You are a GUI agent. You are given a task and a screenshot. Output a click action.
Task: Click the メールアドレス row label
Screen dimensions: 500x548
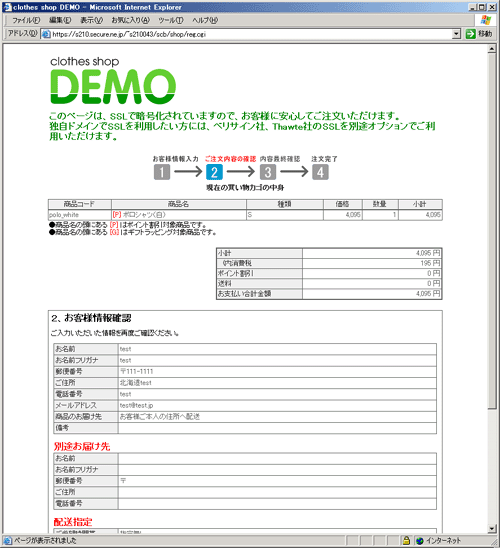[x=76, y=405]
